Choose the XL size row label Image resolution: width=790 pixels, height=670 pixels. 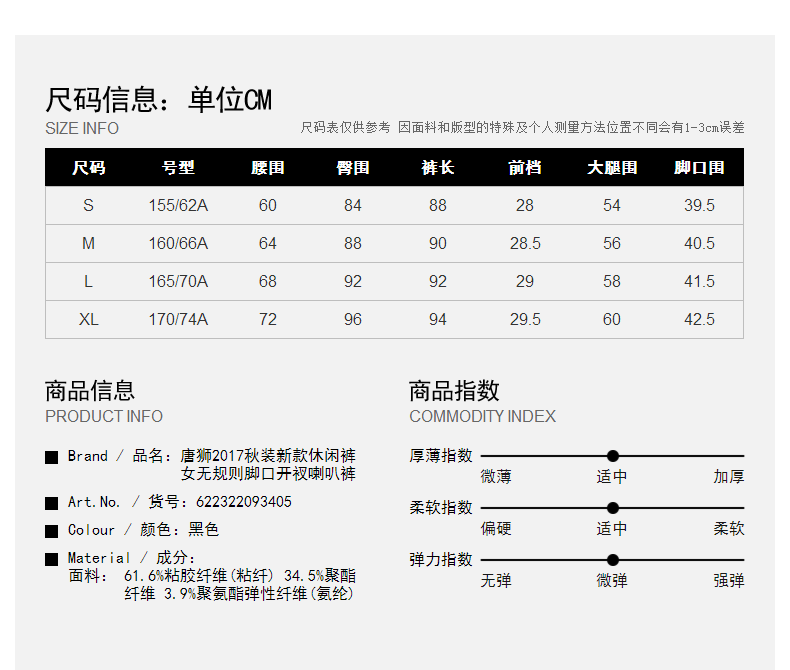point(88,320)
